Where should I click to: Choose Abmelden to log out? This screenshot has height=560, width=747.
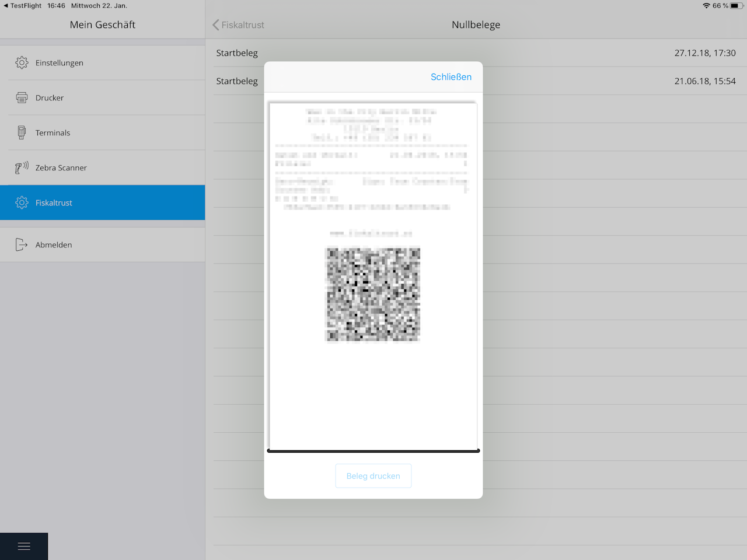click(x=103, y=244)
